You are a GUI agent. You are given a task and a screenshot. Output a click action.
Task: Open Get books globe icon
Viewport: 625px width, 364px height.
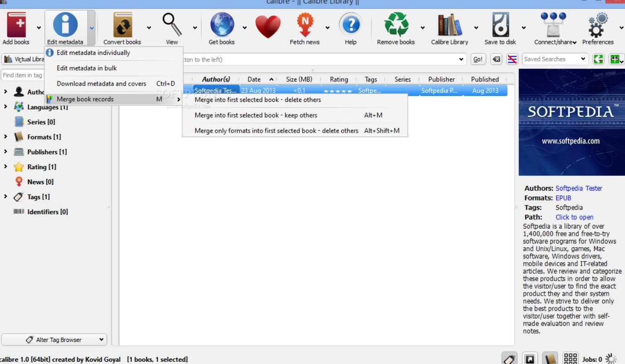[x=222, y=25]
